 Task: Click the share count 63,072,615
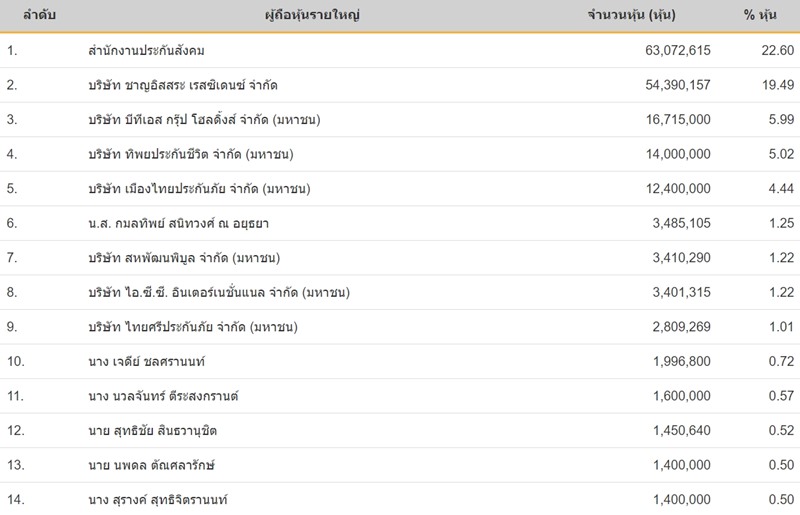click(x=672, y=50)
